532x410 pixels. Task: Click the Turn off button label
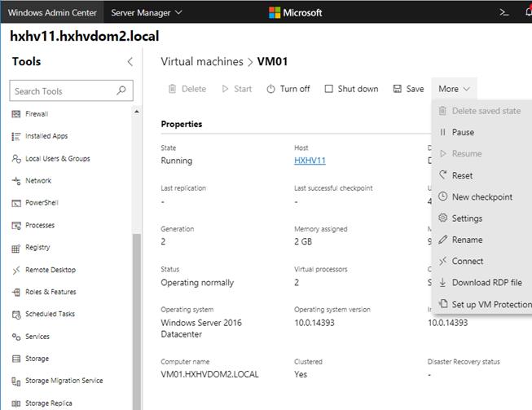295,89
